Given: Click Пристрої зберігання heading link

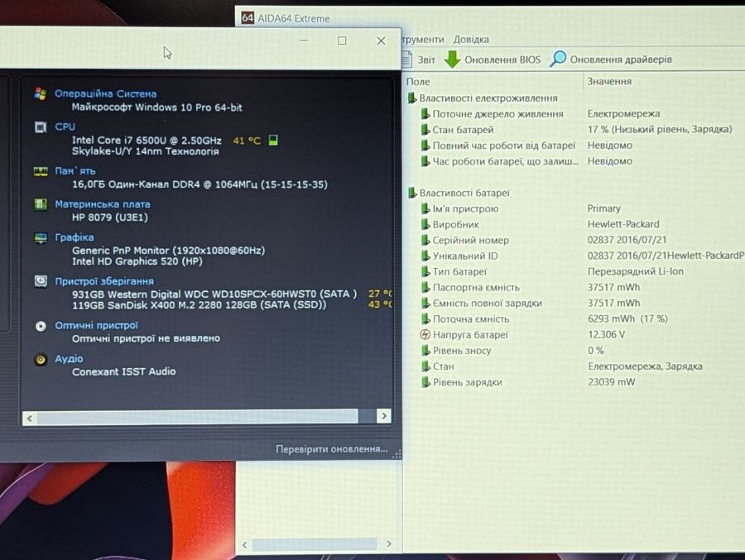Looking at the screenshot, I should (104, 281).
